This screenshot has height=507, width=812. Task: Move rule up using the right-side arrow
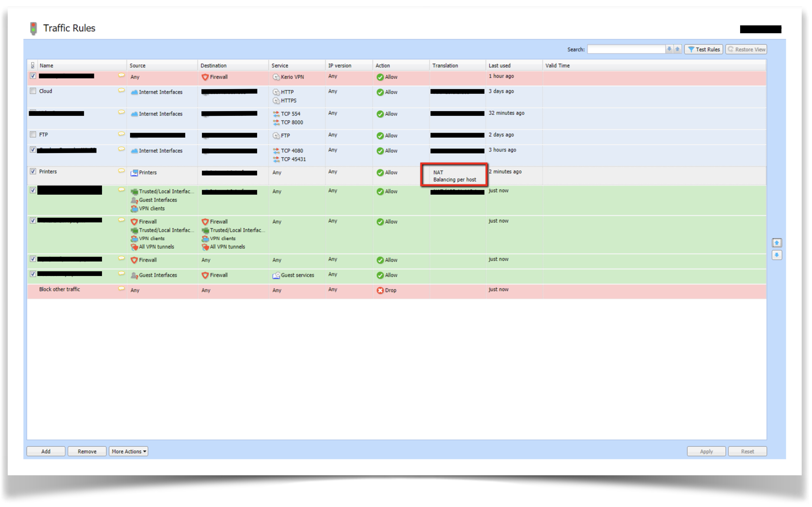click(x=776, y=243)
